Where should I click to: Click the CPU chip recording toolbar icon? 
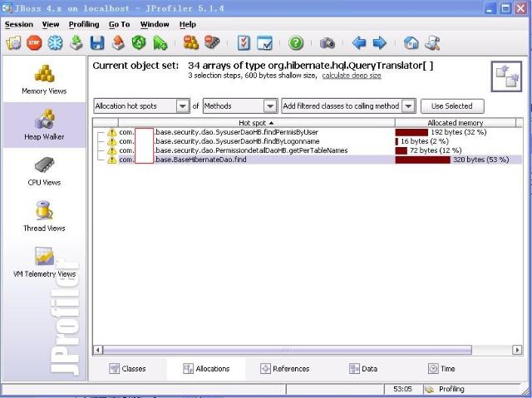pyautogui.click(x=212, y=43)
